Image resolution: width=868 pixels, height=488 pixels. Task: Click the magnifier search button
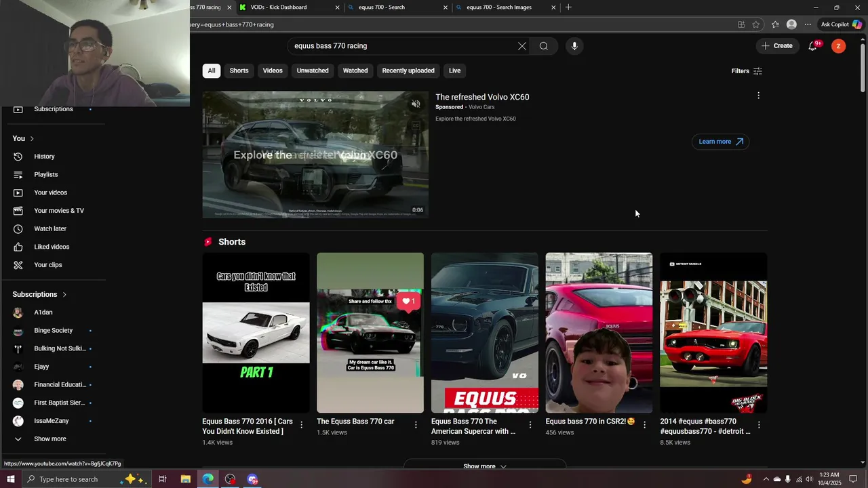coord(544,46)
